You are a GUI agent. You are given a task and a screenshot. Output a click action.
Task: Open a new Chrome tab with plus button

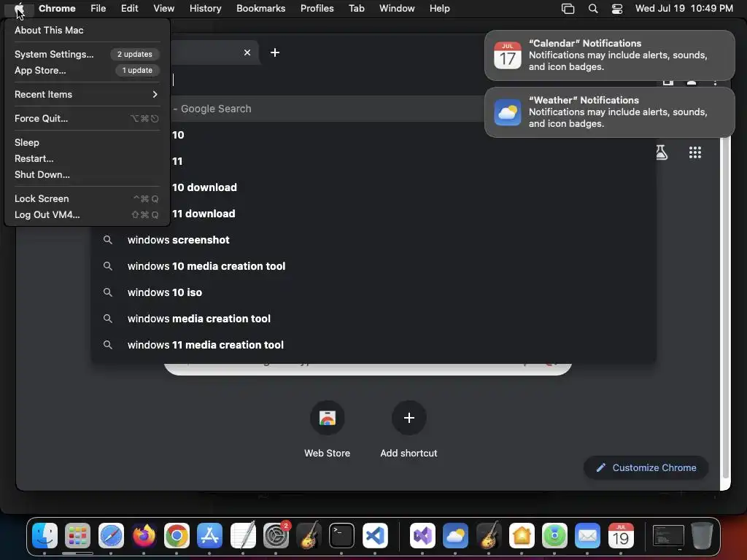pyautogui.click(x=275, y=52)
